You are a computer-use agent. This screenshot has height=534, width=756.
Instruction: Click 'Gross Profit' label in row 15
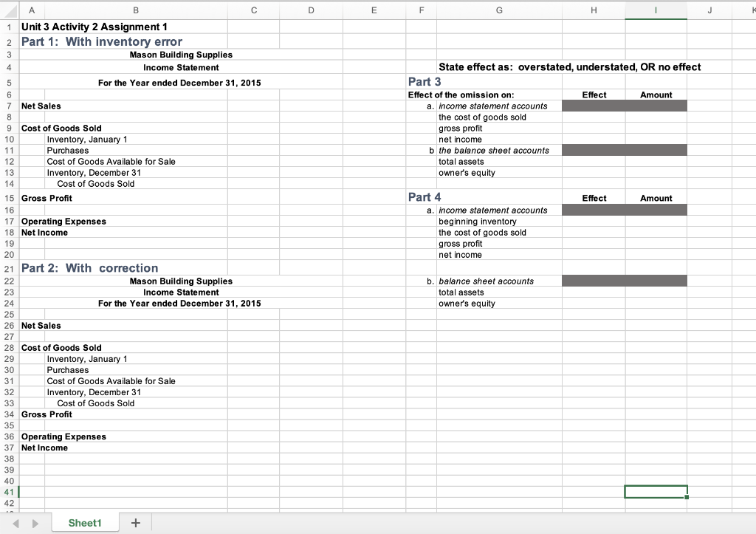(x=47, y=198)
